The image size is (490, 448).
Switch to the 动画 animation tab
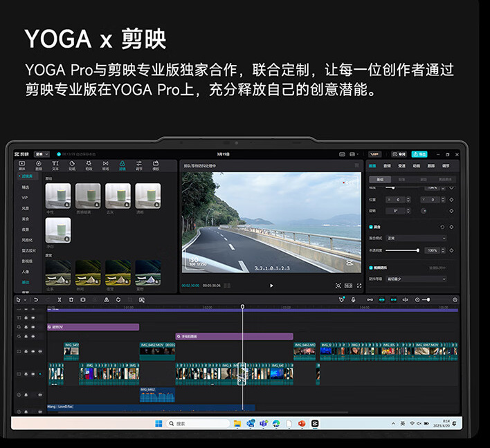[416, 166]
